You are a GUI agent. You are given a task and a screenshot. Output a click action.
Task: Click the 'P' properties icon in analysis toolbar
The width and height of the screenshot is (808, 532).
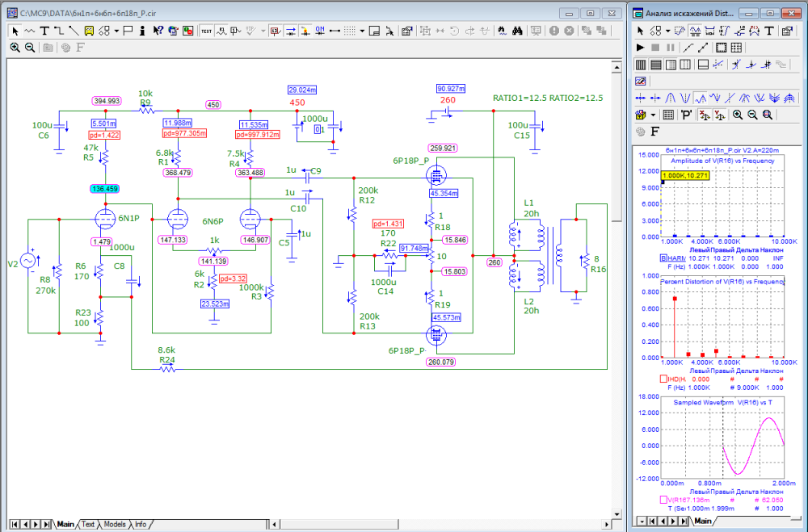(686, 115)
